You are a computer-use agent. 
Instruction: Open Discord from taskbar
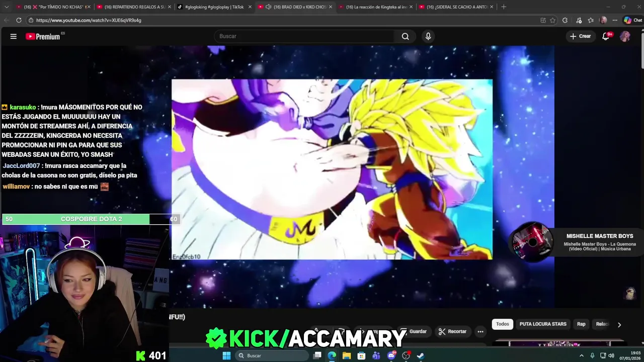391,355
